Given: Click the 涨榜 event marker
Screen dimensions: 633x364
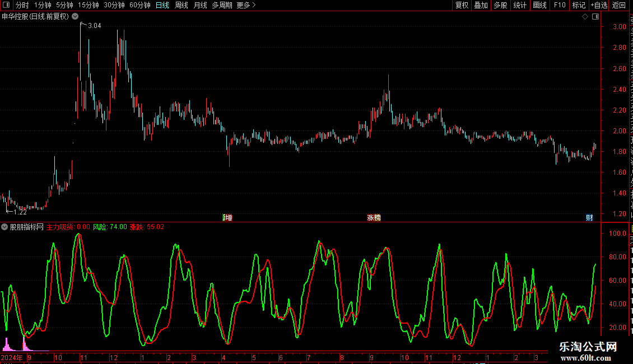Looking at the screenshot, I should click(x=374, y=217).
